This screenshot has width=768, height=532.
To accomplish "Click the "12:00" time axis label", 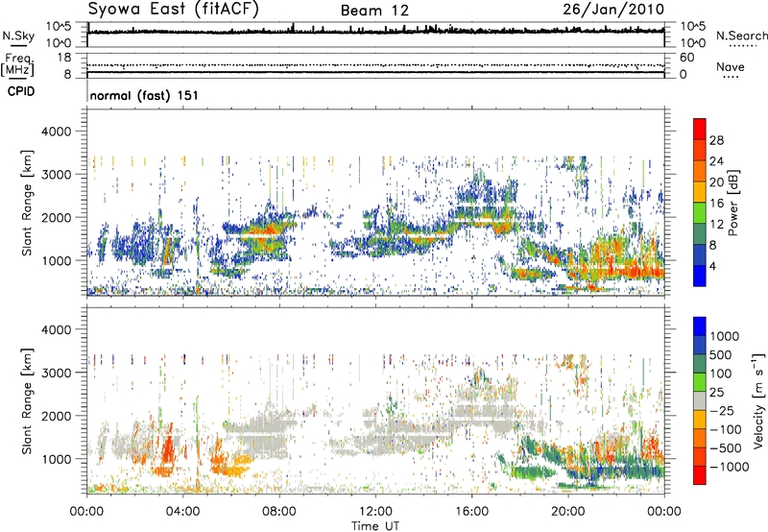I will [x=375, y=512].
